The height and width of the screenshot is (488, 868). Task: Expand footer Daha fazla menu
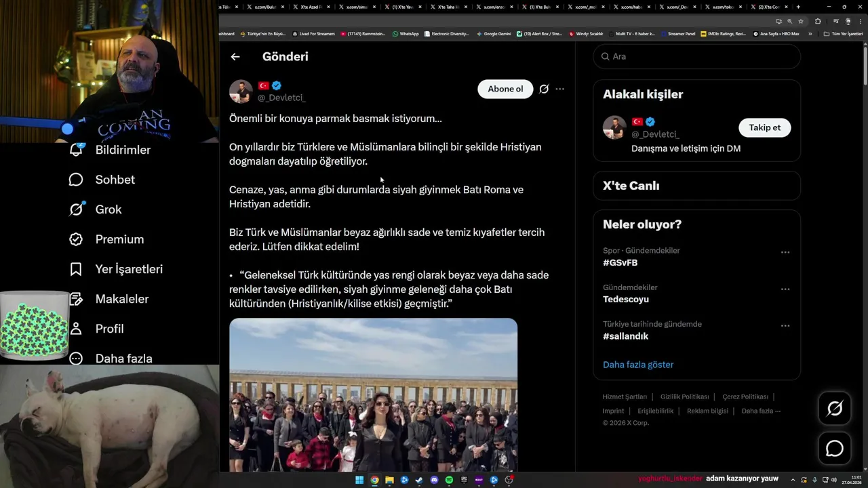tap(761, 411)
